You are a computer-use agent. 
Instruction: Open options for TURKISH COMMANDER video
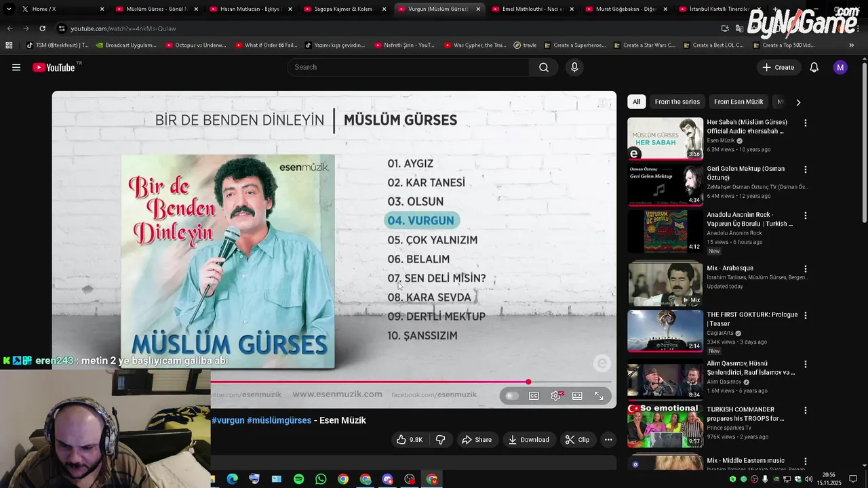(806, 411)
